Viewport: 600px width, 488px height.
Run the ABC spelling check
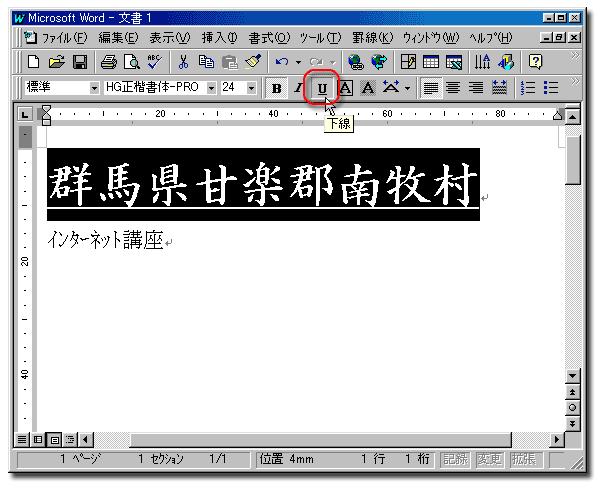155,62
